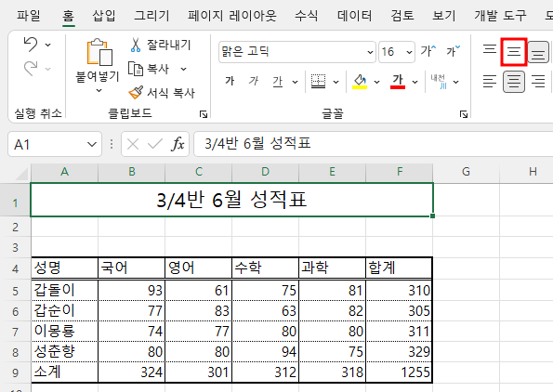Click the 내천 phonetic guide icon
This screenshot has height=392, width=553.
pos(439,82)
